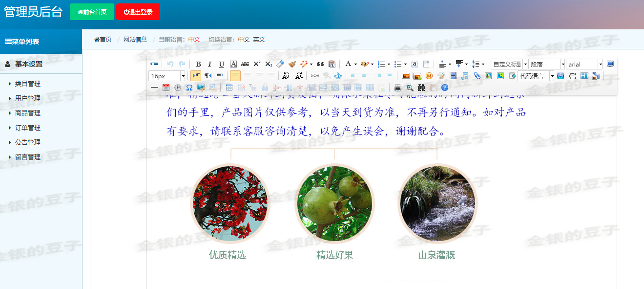Image resolution: width=644 pixels, height=289 pixels.
Task: Toggle italic formatting
Action: click(210, 64)
